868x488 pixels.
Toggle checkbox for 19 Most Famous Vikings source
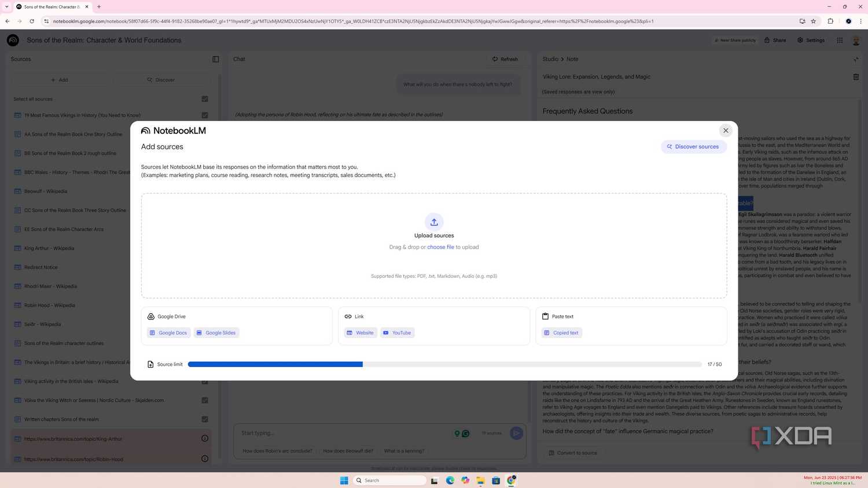(x=205, y=115)
